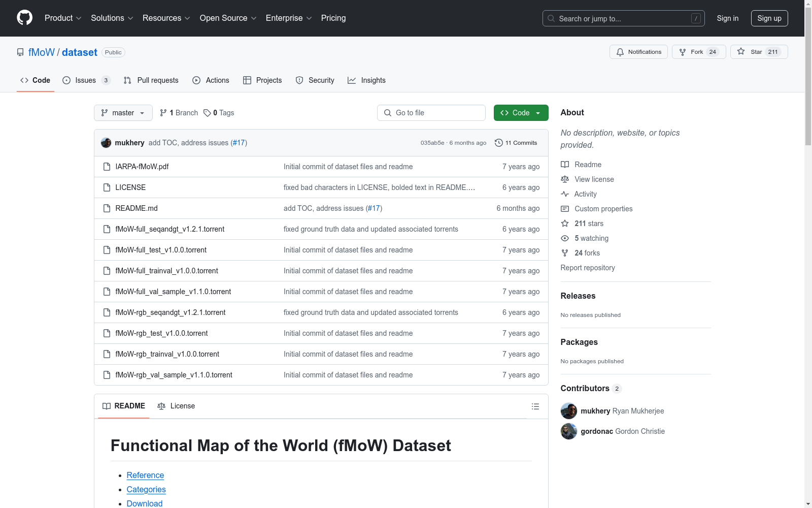
Task: View the Insights tab
Action: pyautogui.click(x=366, y=80)
